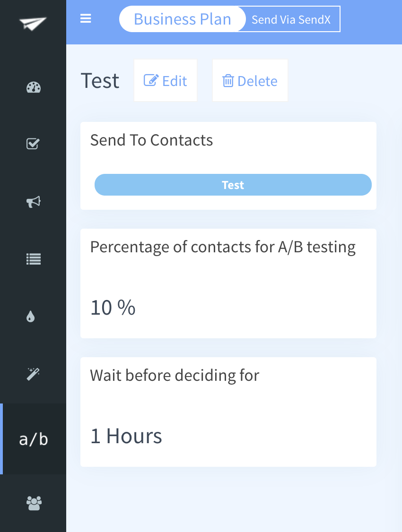This screenshot has height=532, width=402.
Task: Open the checkbox tasks icon in sidebar
Action: [x=33, y=144]
